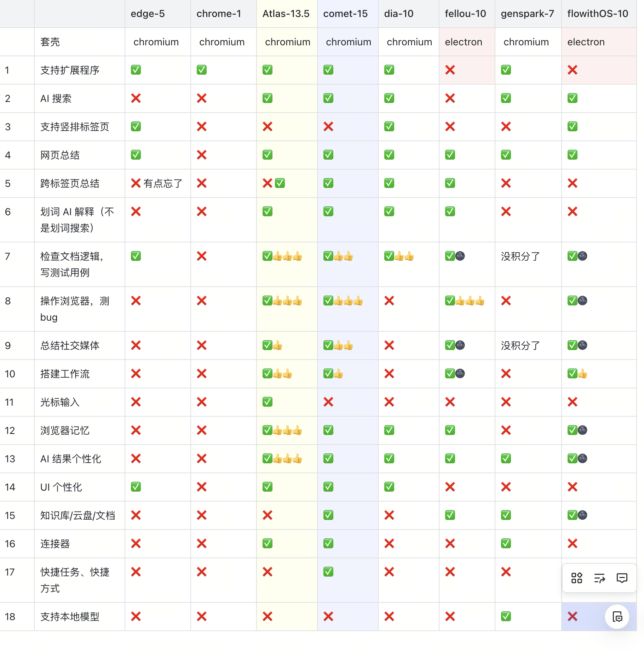The height and width of the screenshot is (652, 644).
Task: Click the 划词 AI 解释 row label
Action: pyautogui.click(x=77, y=220)
